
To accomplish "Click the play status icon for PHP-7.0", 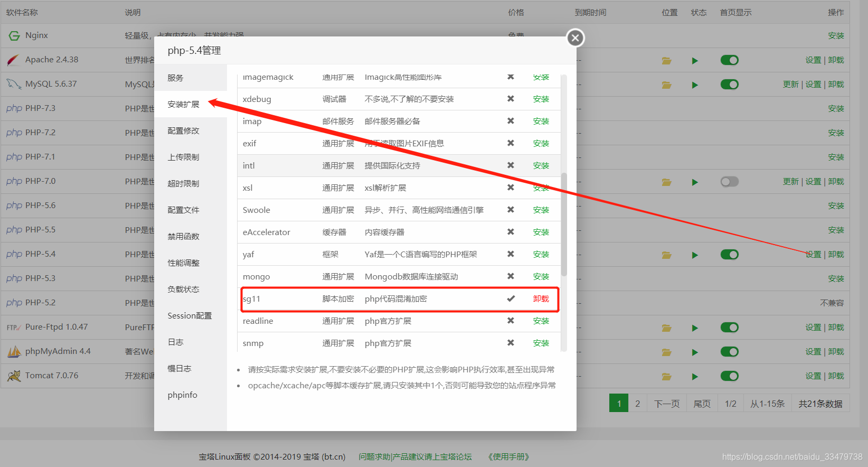I will [x=695, y=182].
